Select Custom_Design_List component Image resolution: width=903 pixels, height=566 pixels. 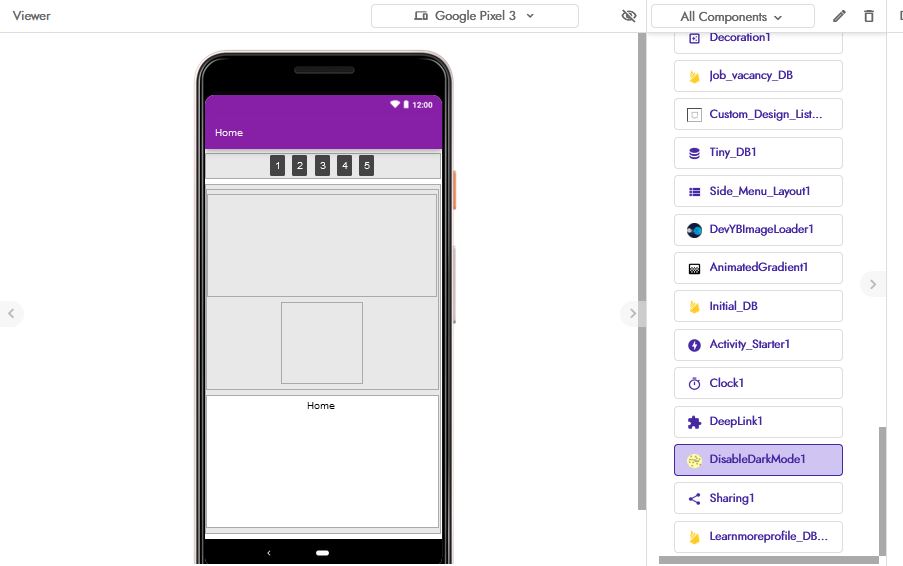click(x=758, y=114)
